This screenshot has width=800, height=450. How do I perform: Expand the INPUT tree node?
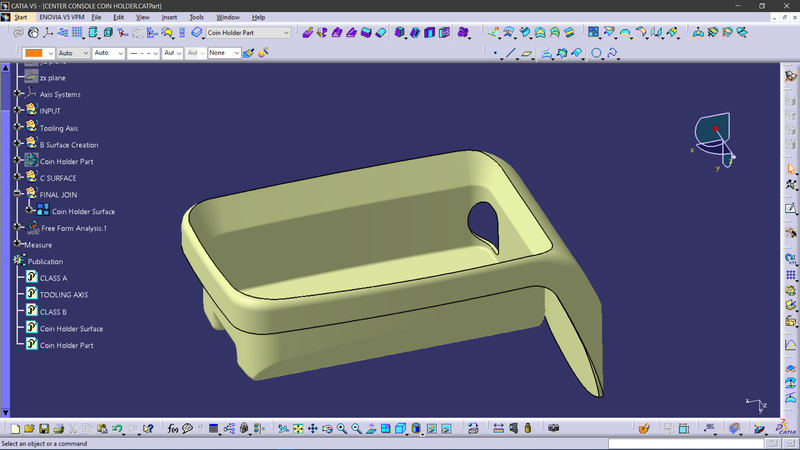(x=17, y=110)
